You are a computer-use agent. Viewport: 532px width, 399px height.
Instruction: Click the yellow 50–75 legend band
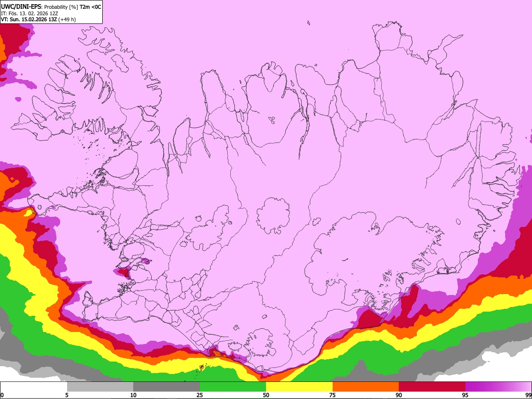click(x=299, y=387)
